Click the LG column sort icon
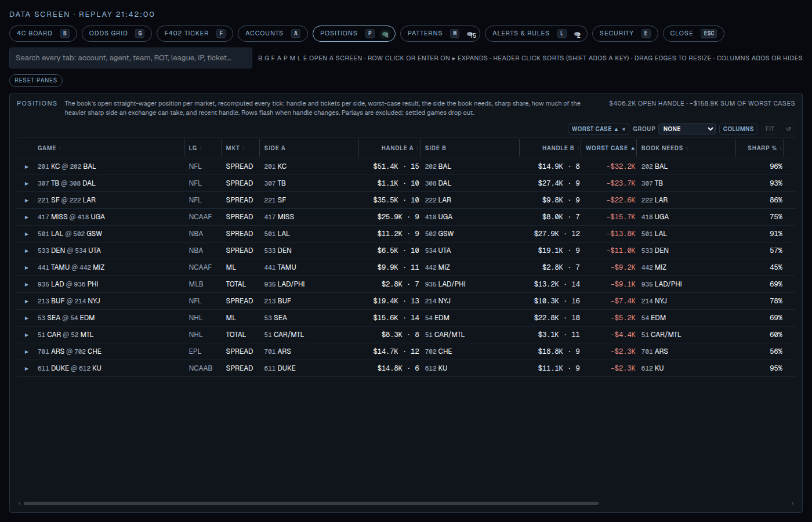812x522 pixels. [201, 148]
